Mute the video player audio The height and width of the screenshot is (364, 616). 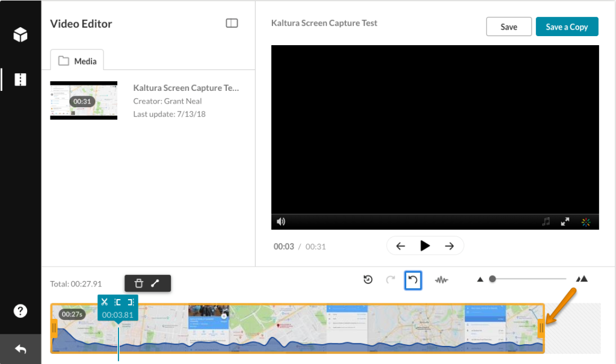(x=281, y=221)
